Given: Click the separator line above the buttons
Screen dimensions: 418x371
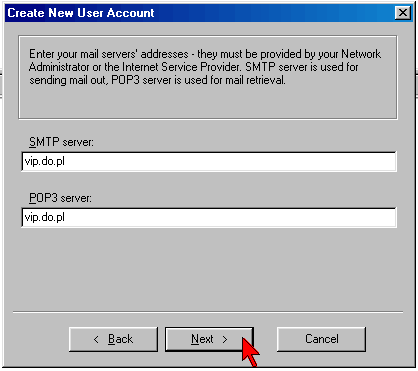Looking at the screenshot, I should (x=208, y=312).
